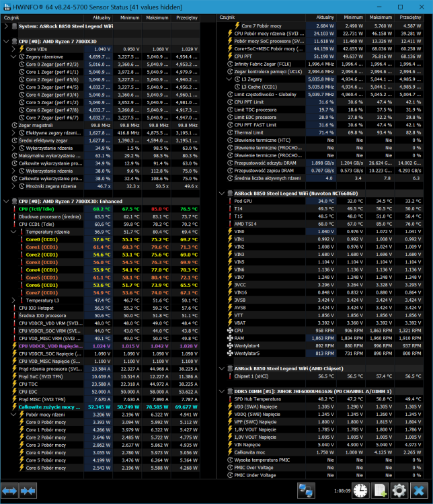This screenshot has width=433, height=504.
Task: Click left panel Czujnik column header
Action: 42,17
